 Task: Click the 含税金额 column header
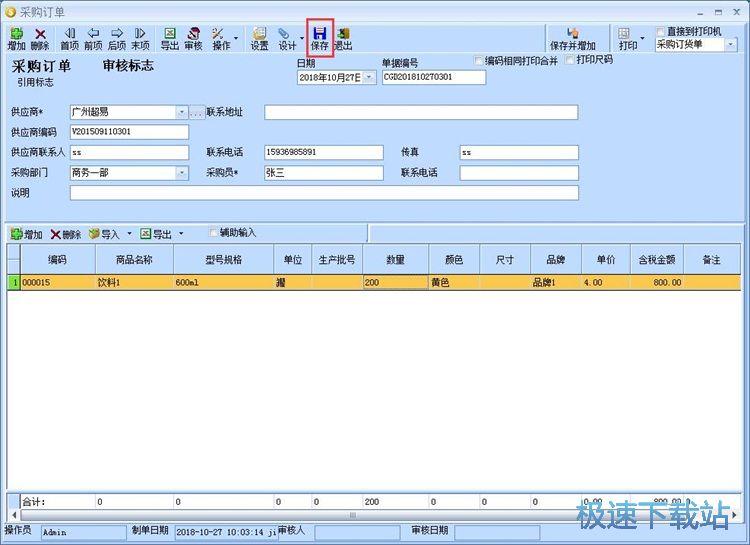tap(657, 259)
